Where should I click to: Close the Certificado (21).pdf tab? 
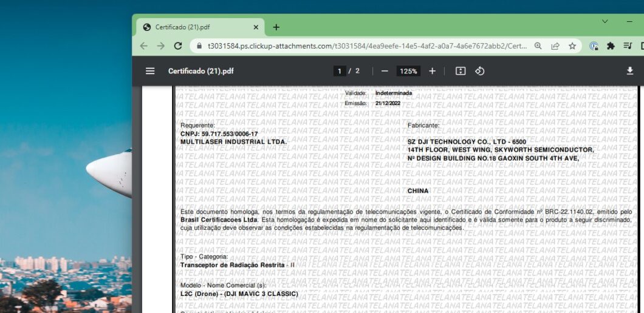coord(256,27)
